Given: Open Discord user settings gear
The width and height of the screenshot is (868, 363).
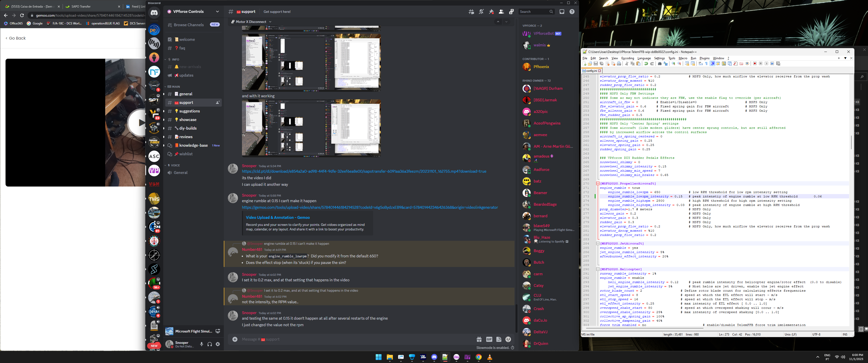Looking at the screenshot, I should tap(218, 344).
